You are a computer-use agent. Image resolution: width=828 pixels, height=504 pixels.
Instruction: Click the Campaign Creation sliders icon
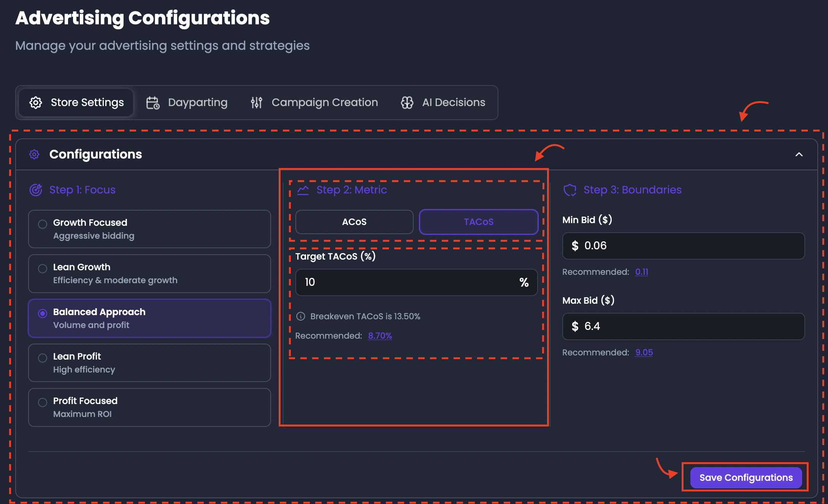[x=257, y=103]
